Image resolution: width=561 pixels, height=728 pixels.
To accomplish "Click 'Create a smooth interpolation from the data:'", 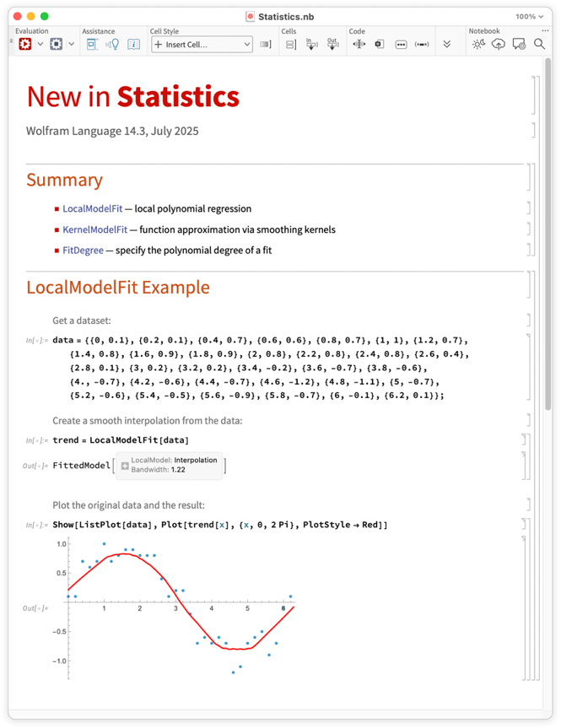I will [x=148, y=421].
